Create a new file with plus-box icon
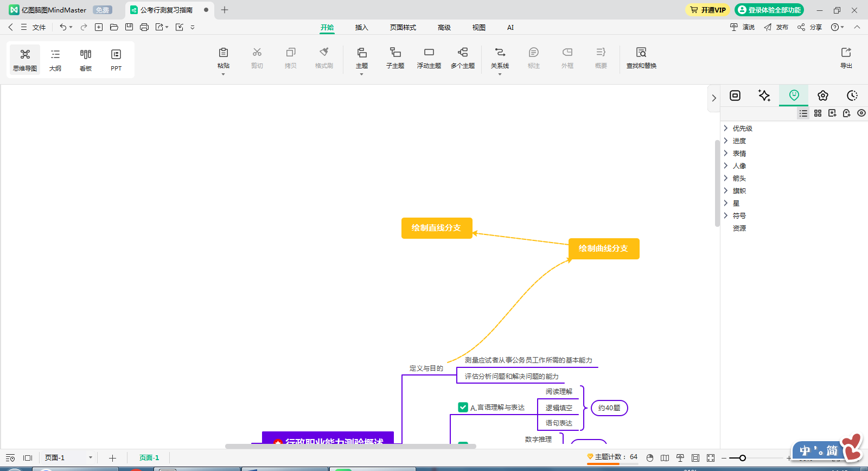Image resolution: width=868 pixels, height=471 pixels. [x=99, y=27]
